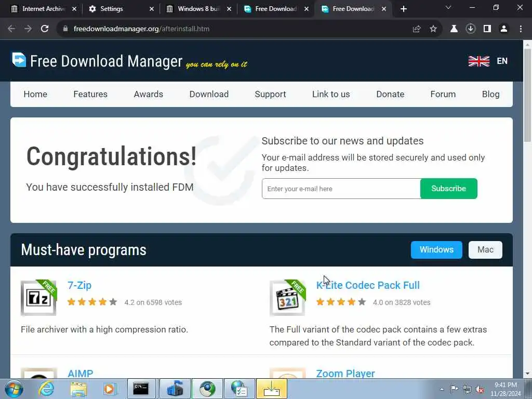Click the K-Lite Codec Pack icon
Image resolution: width=532 pixels, height=399 pixels.
point(287,298)
